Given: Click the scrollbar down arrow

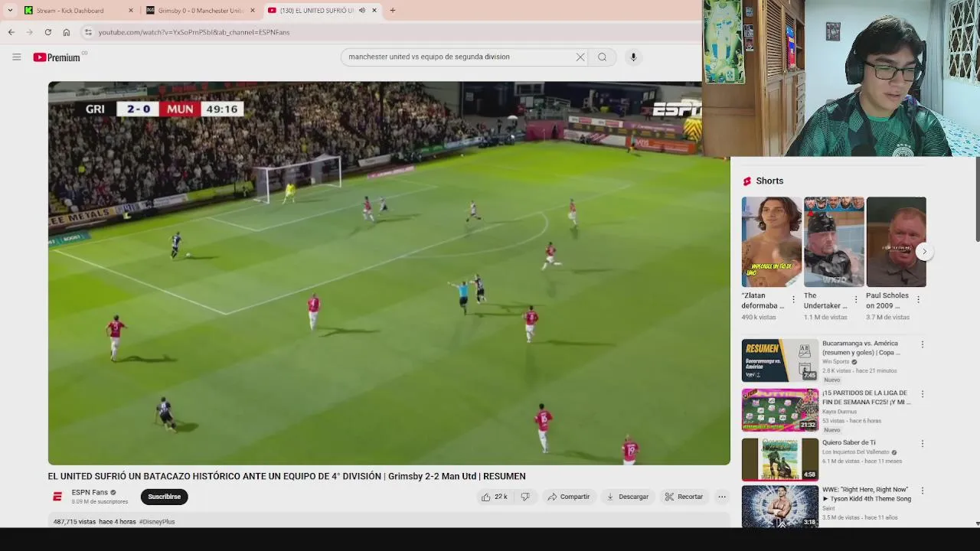Looking at the screenshot, I should click(x=977, y=523).
